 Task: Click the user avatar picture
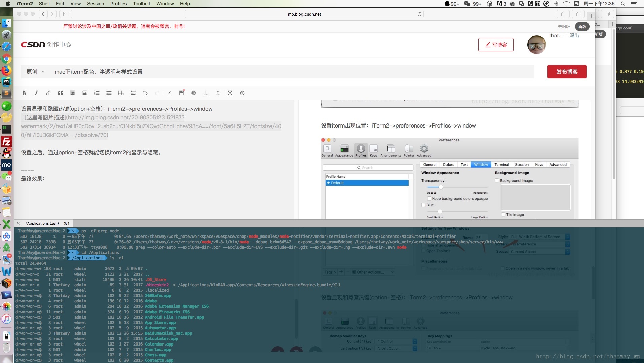pyautogui.click(x=536, y=45)
